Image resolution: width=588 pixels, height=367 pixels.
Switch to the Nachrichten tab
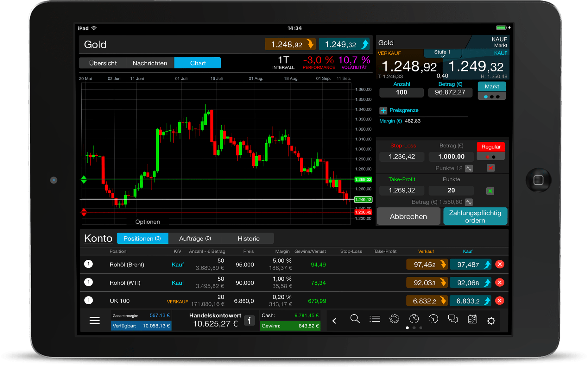tap(150, 63)
